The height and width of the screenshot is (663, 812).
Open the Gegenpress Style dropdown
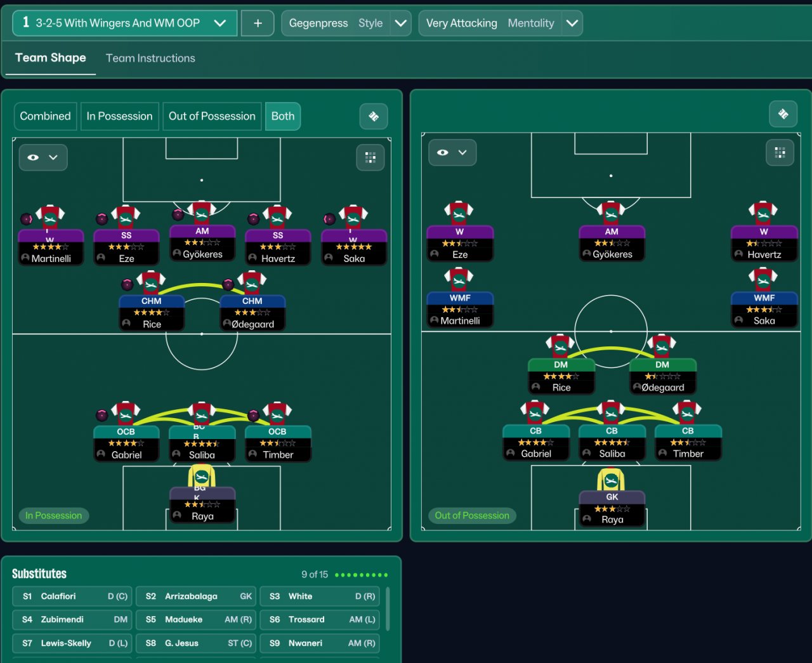pyautogui.click(x=346, y=23)
